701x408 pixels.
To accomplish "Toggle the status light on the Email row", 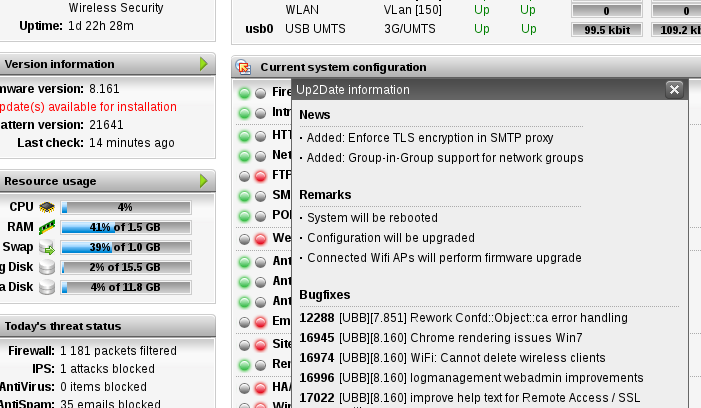I will pos(260,322).
